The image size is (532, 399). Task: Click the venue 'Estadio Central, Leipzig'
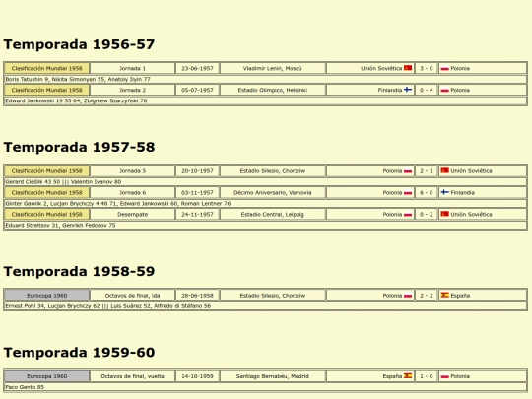pos(273,215)
